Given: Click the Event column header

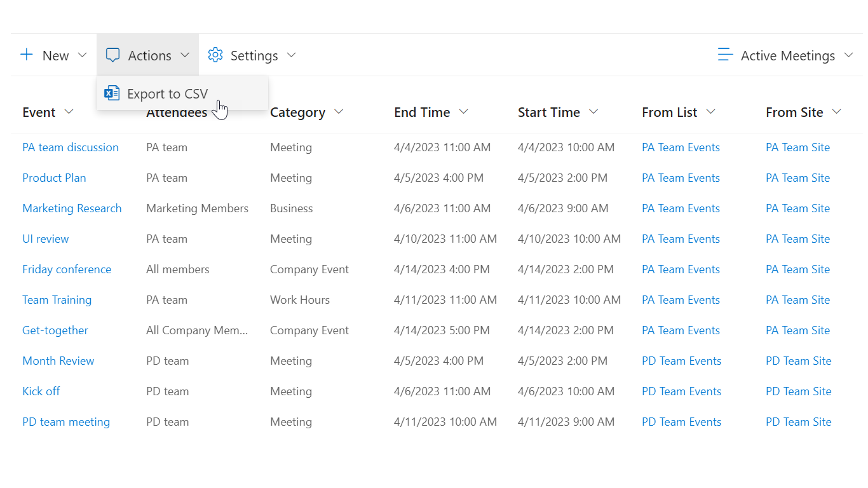Looking at the screenshot, I should pos(39,112).
